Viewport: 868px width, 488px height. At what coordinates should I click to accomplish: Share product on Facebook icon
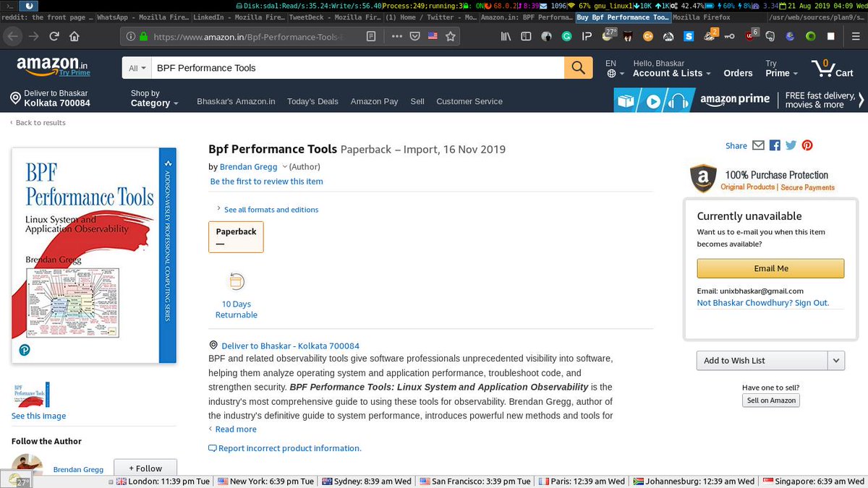point(775,145)
